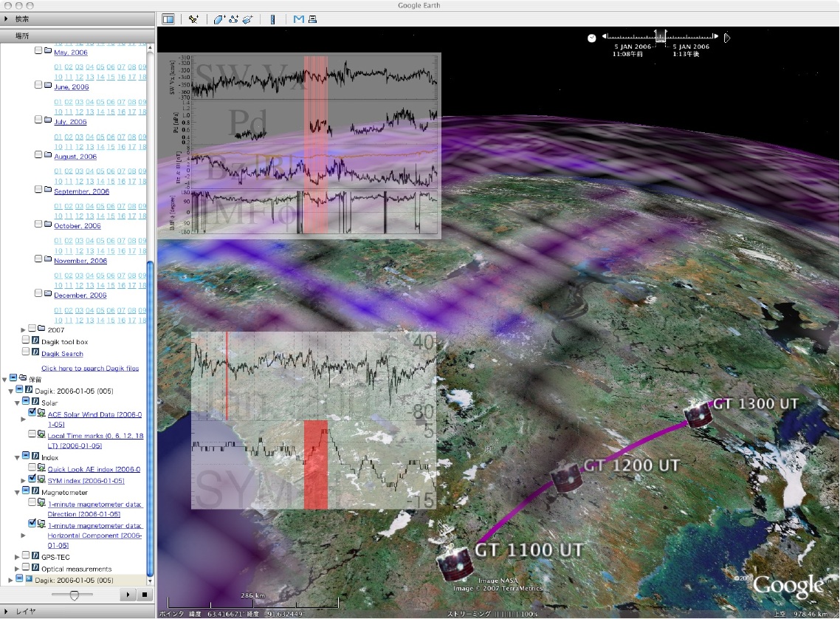Open the Dagik Search link
Screen dimensions: 840x619
(x=62, y=354)
